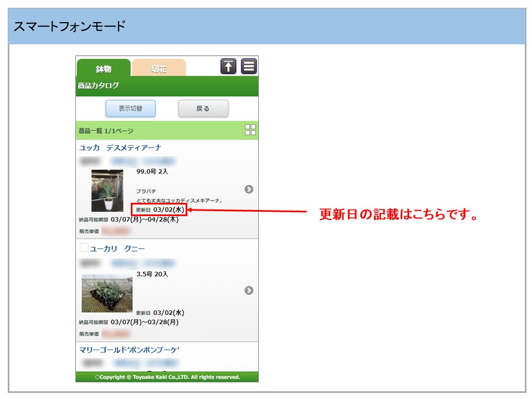
Task: Open the ユーカリ グニー product link
Action: [117, 249]
